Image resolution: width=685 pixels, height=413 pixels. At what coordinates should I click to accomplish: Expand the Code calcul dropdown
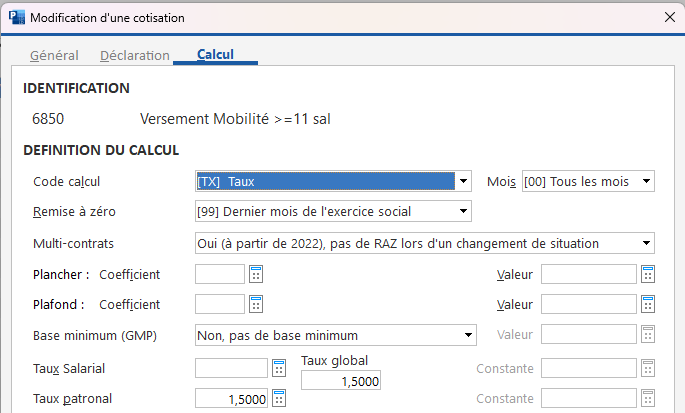coord(463,181)
